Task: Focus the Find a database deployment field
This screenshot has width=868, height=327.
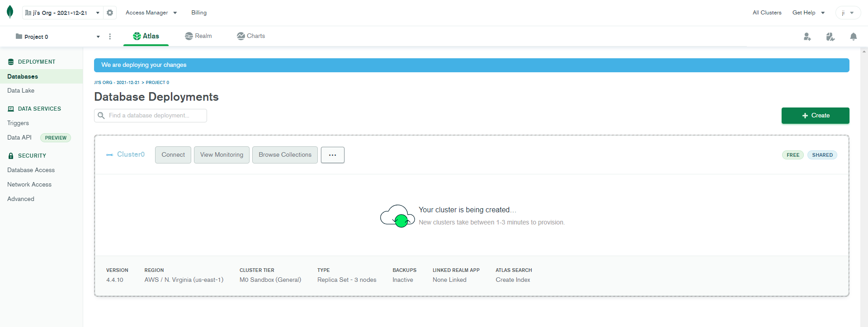Action: point(151,116)
